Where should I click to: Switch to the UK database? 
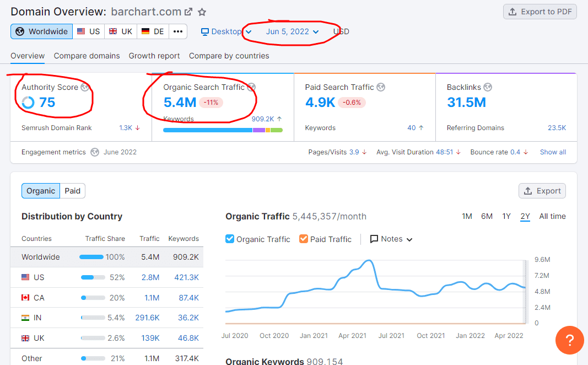coord(121,31)
